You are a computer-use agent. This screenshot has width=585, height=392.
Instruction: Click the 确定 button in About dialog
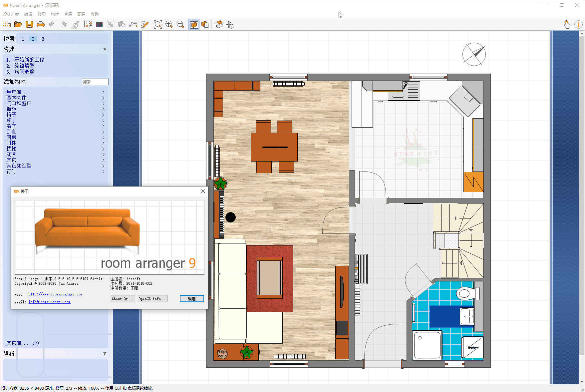[191, 298]
